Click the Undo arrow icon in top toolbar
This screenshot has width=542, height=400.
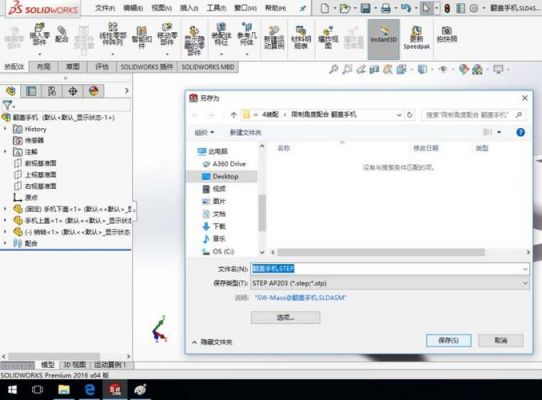click(405, 8)
